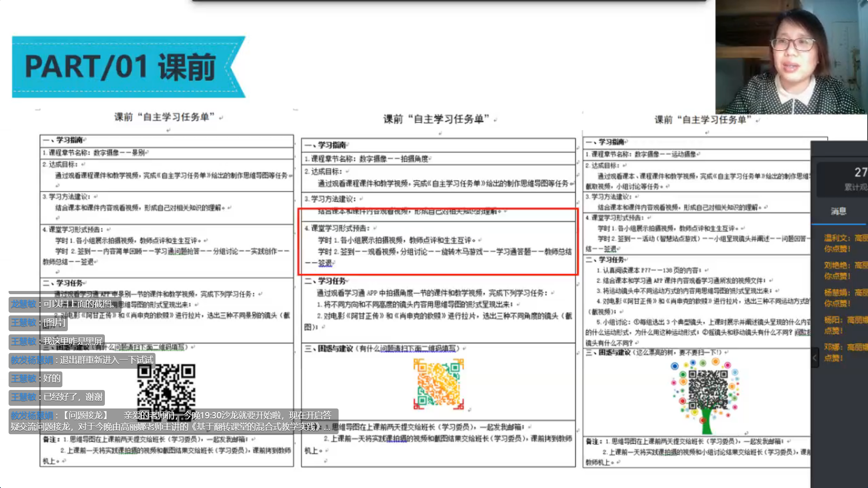Open the 【问题接龙】 announcement message
868x488 pixels.
174,421
